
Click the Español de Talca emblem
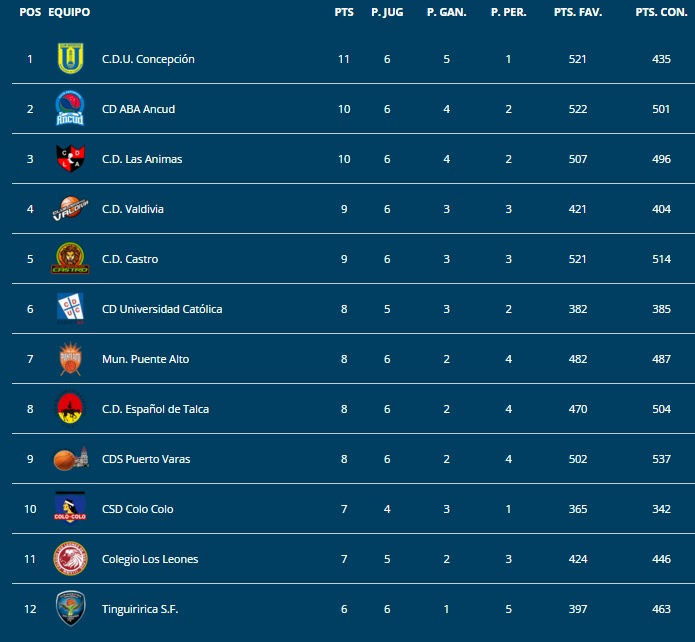[70, 409]
